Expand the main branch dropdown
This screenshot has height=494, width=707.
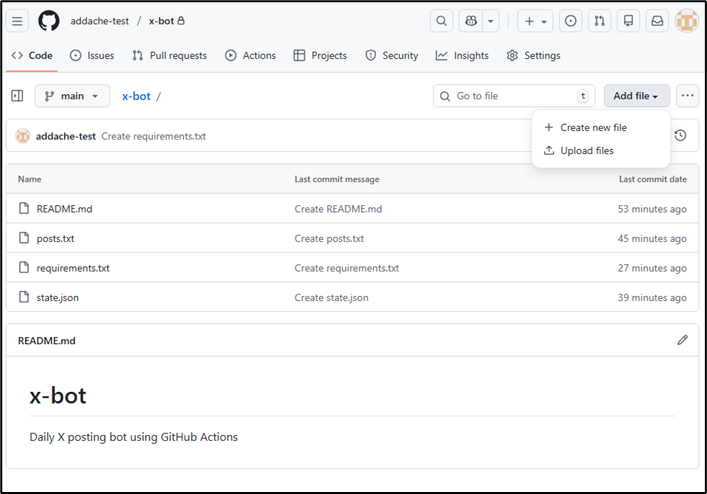click(x=73, y=96)
